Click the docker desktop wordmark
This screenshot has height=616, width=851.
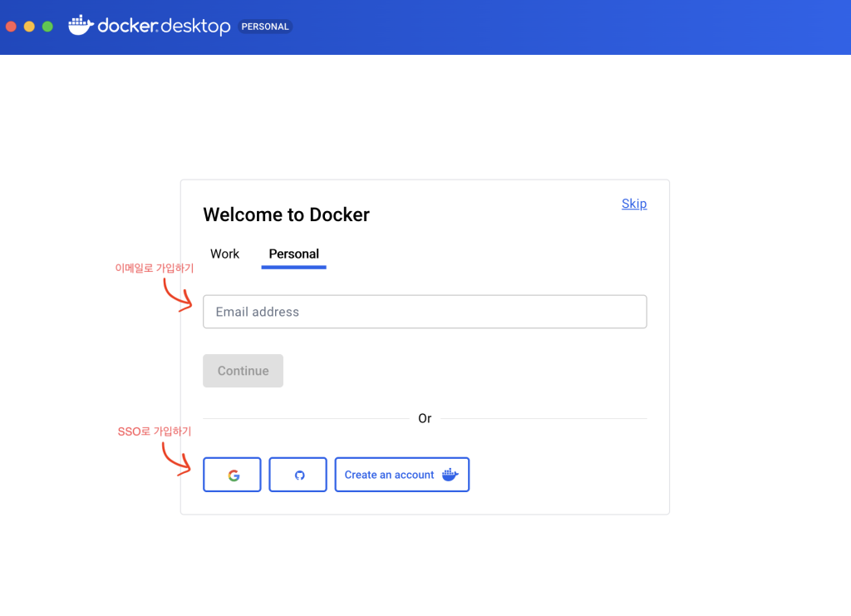pos(164,27)
